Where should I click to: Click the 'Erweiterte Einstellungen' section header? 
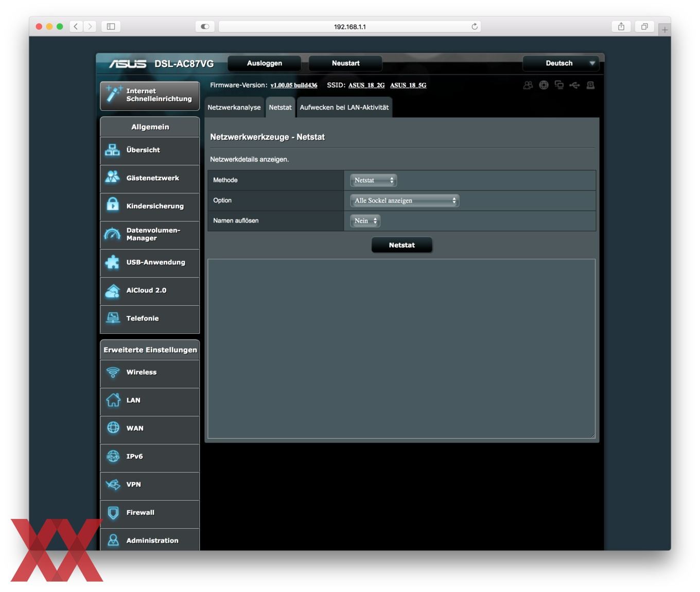(x=150, y=350)
